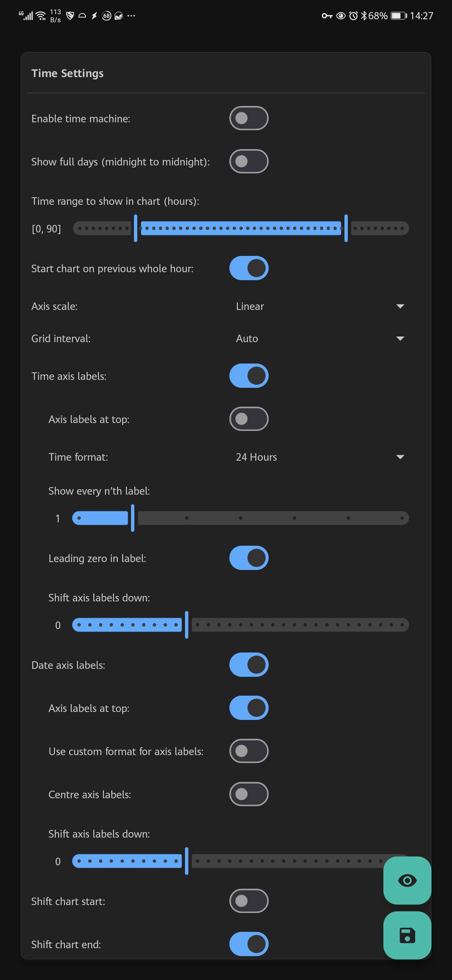Tap the three-dots overflow in status bar

click(x=131, y=16)
